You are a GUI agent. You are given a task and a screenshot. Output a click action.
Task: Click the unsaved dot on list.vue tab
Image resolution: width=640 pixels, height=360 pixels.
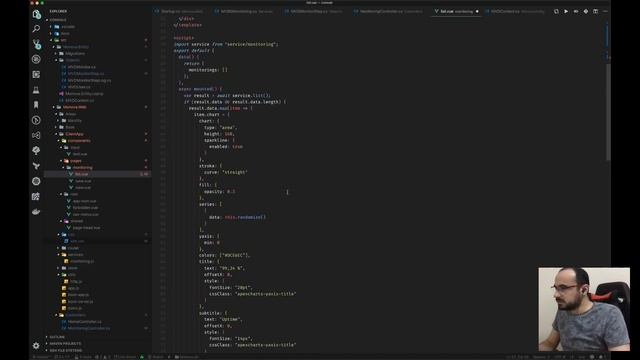tap(477, 11)
